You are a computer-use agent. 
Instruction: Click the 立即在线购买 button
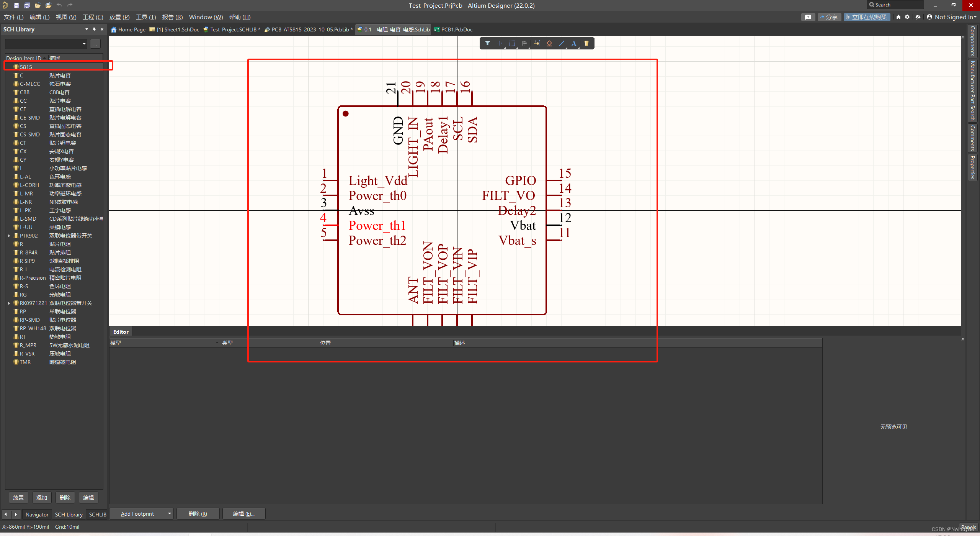(x=866, y=17)
